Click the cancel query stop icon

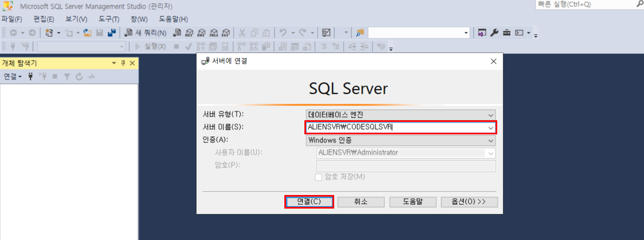[177, 47]
